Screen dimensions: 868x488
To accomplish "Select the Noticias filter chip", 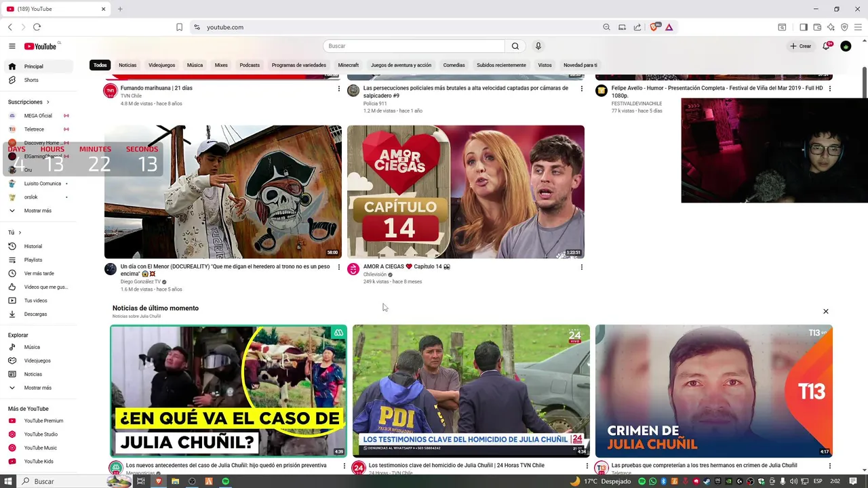I will click(127, 65).
